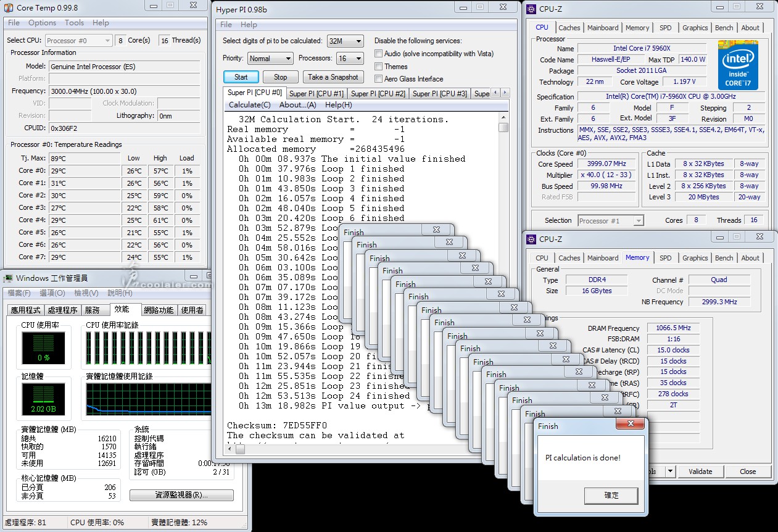778x532 pixels.
Task: Click the CPU-Z icon in the processor window title bar
Action: (x=531, y=8)
